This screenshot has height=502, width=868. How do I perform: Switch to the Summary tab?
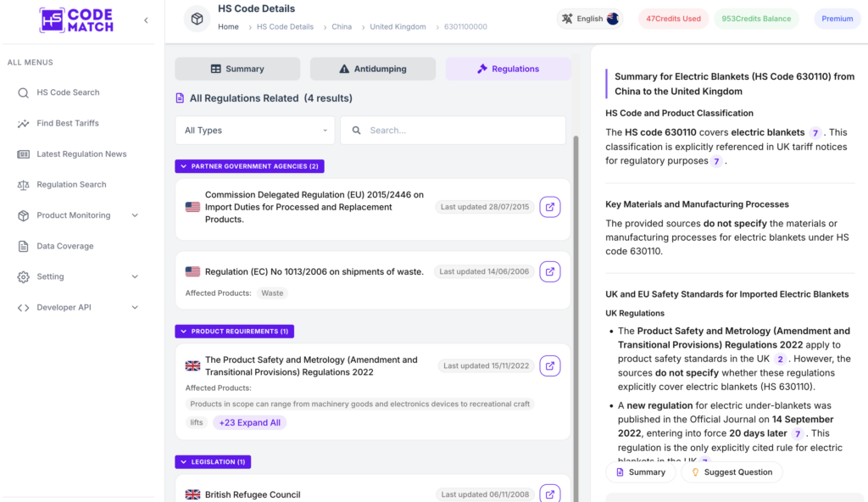click(x=237, y=69)
